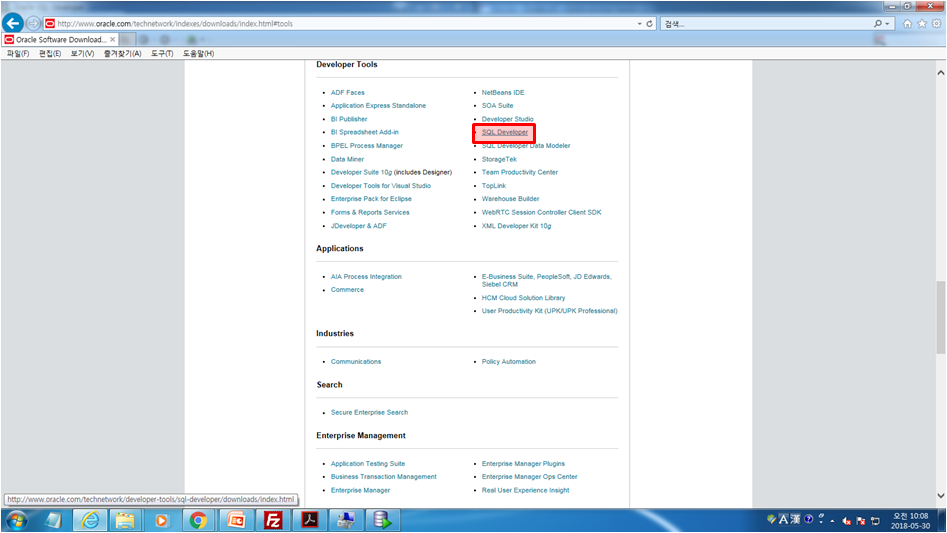Close the Oracle Software Downloads tab
The width and height of the screenshot is (947, 533).
coord(112,39)
